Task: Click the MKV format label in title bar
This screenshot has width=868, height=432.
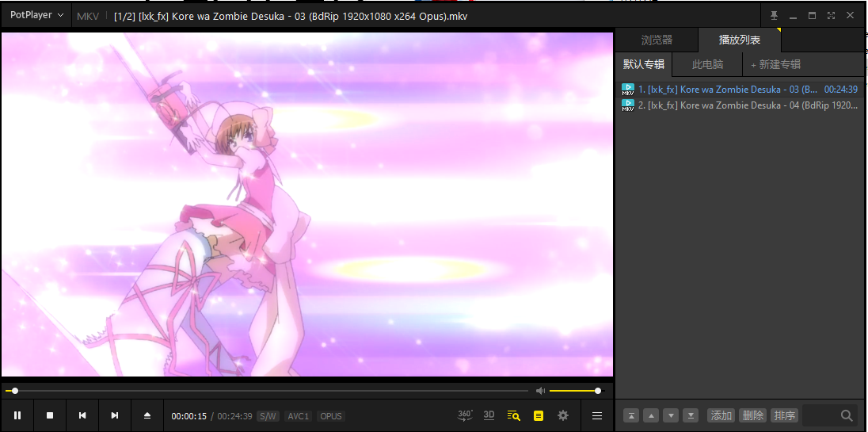Action: (87, 16)
